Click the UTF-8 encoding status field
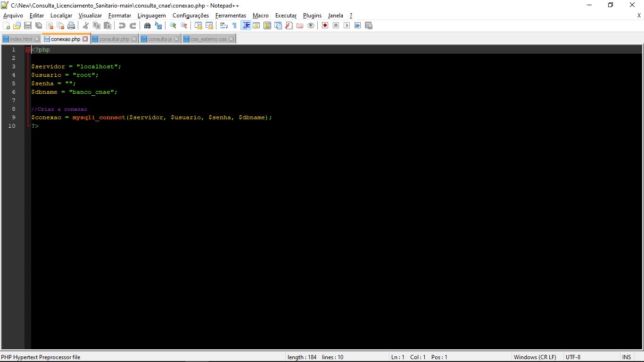This screenshot has width=644, height=362. click(x=573, y=357)
